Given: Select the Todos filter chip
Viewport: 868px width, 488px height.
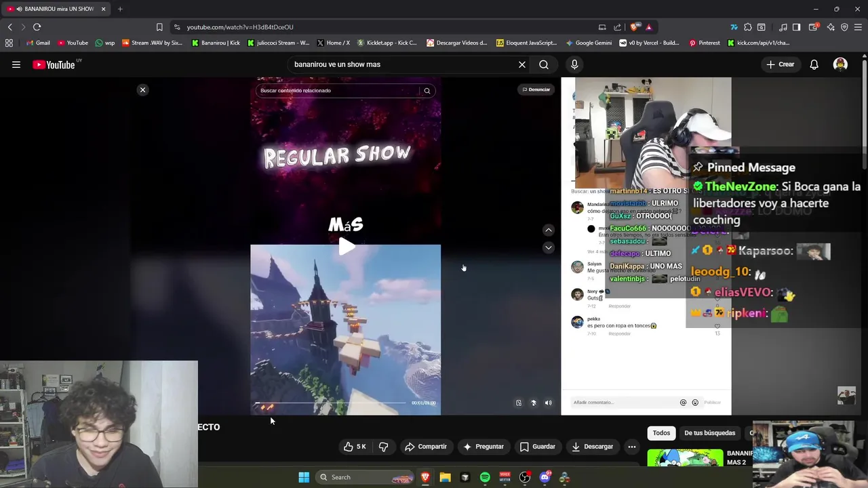Looking at the screenshot, I should (x=661, y=433).
